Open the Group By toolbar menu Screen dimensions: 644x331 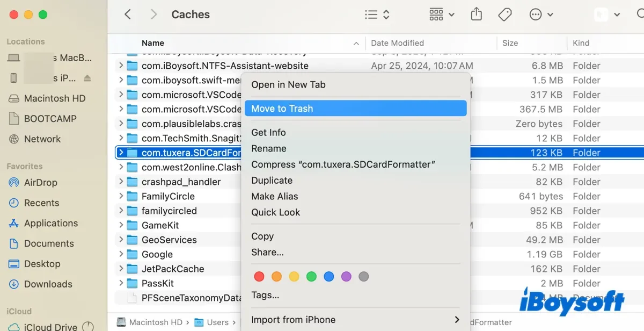click(442, 15)
